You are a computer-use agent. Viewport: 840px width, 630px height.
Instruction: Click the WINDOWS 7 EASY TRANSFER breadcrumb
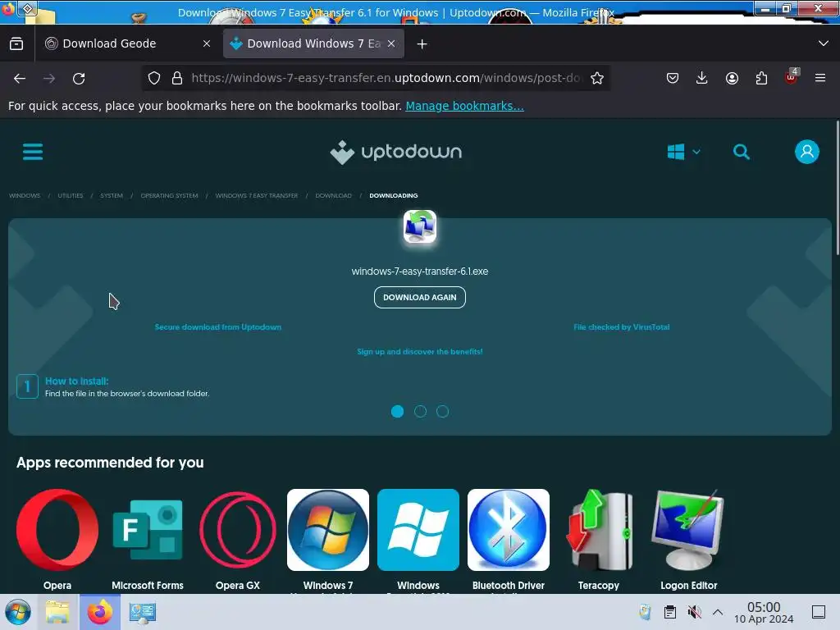(257, 195)
